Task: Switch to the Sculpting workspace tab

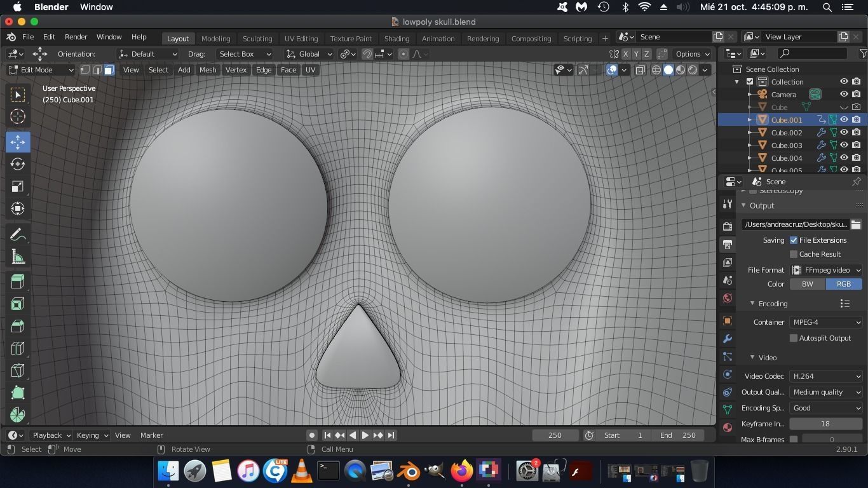Action: tap(257, 38)
